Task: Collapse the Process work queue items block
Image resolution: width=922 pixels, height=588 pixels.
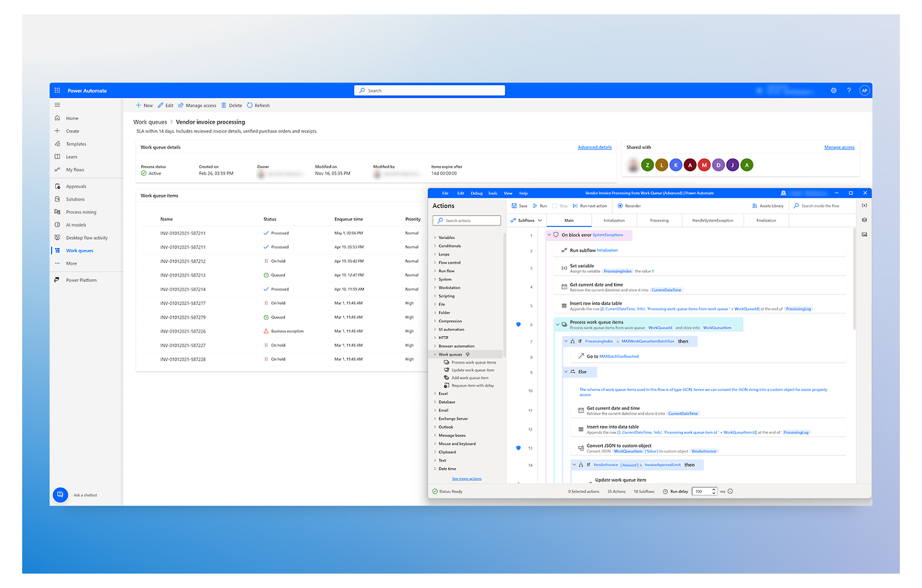Action: click(558, 324)
